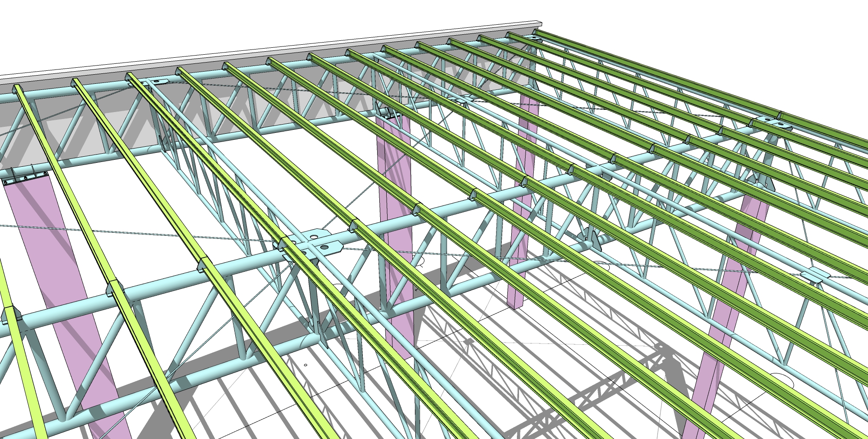Select the small plate on the right bracing cable
Screen dimensions: 868x439
click(x=815, y=275)
